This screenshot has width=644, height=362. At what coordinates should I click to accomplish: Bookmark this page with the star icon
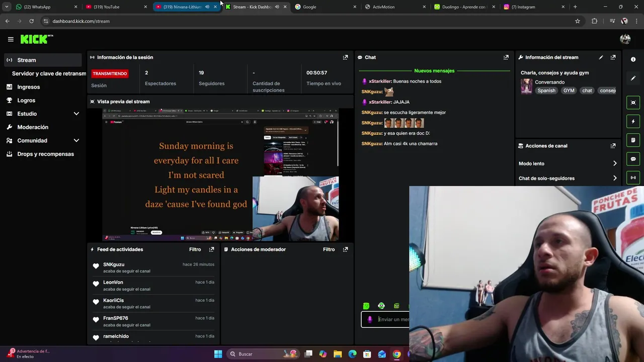tap(578, 21)
